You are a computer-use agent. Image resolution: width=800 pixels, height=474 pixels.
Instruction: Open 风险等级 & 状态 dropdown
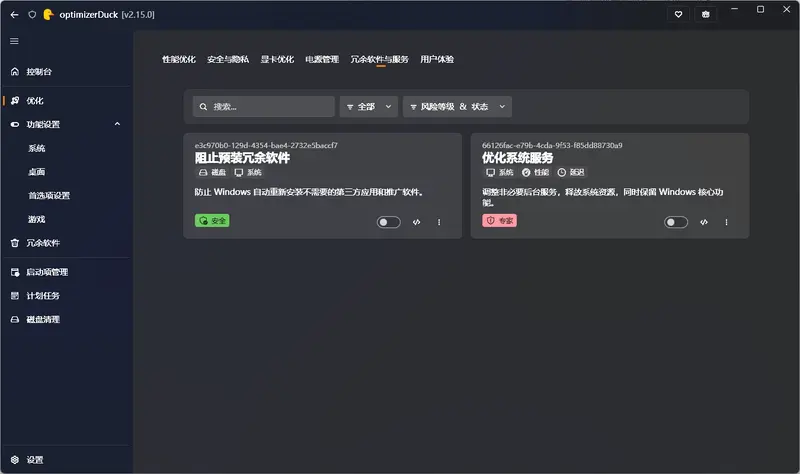457,107
